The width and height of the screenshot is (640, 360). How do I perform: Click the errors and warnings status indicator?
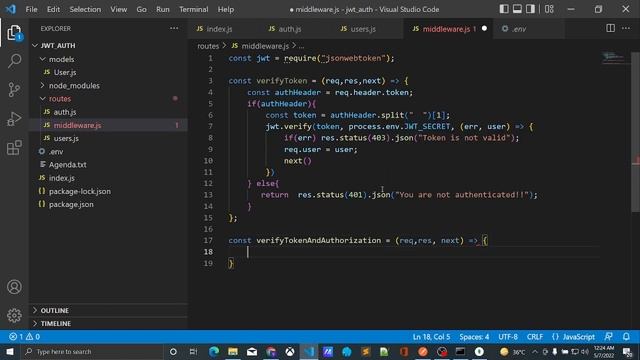click(x=24, y=337)
